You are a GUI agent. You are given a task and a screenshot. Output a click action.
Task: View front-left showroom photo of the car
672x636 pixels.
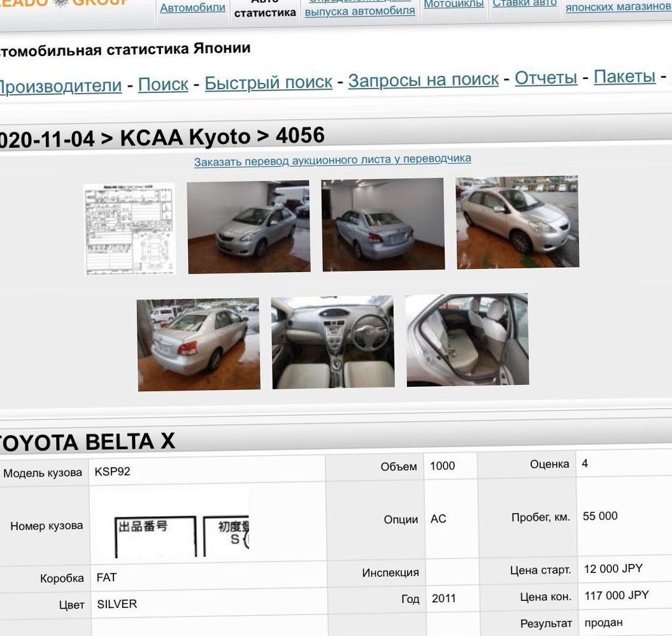click(x=248, y=227)
